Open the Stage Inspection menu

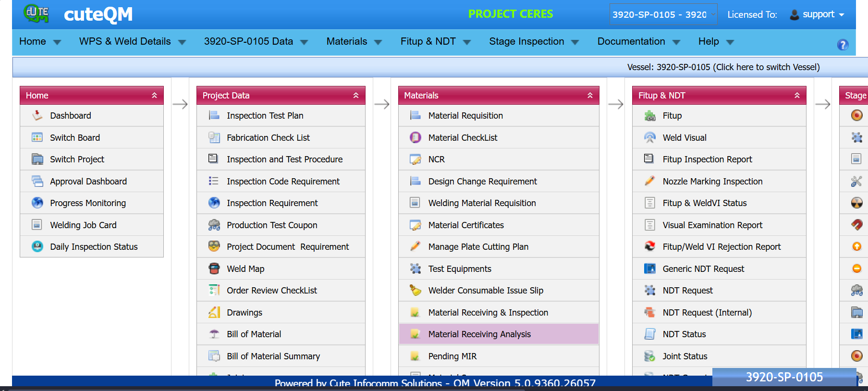(533, 42)
